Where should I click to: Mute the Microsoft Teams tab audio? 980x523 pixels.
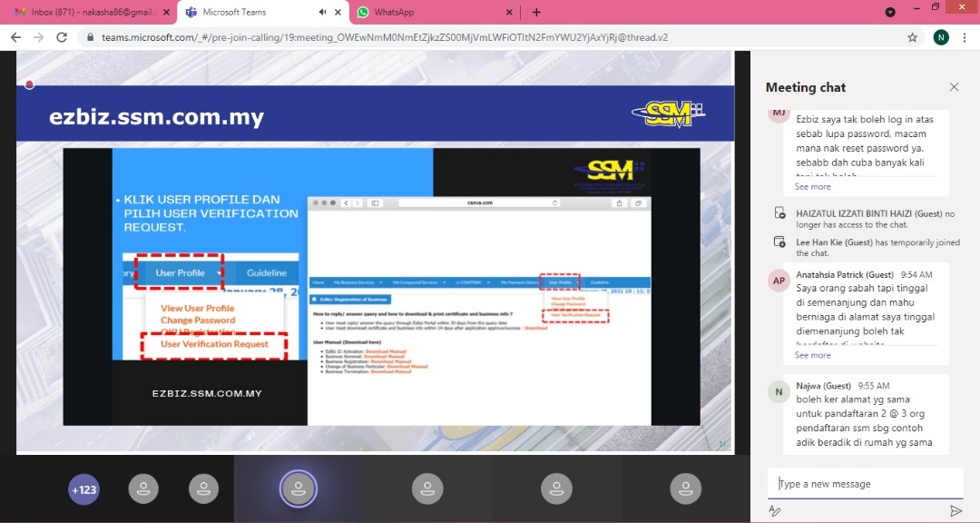[322, 12]
